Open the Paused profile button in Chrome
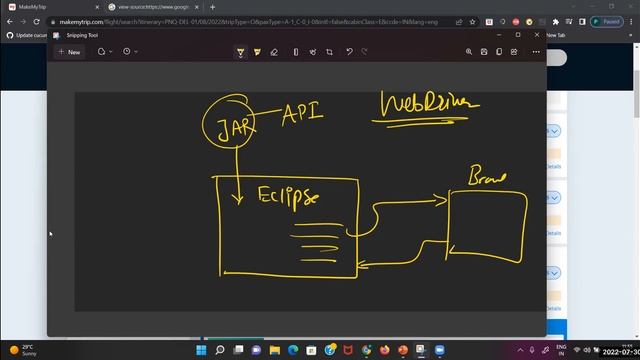640x360 pixels. click(607, 22)
